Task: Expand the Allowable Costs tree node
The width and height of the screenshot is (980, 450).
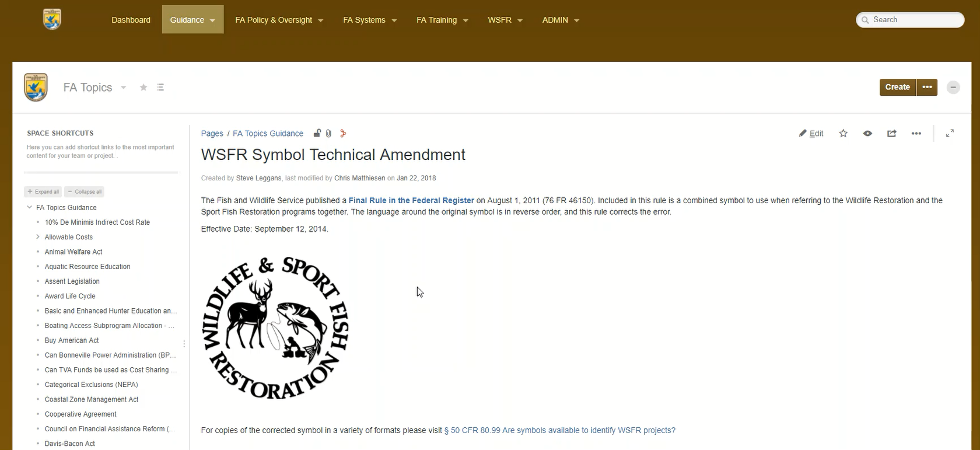Action: (x=38, y=237)
